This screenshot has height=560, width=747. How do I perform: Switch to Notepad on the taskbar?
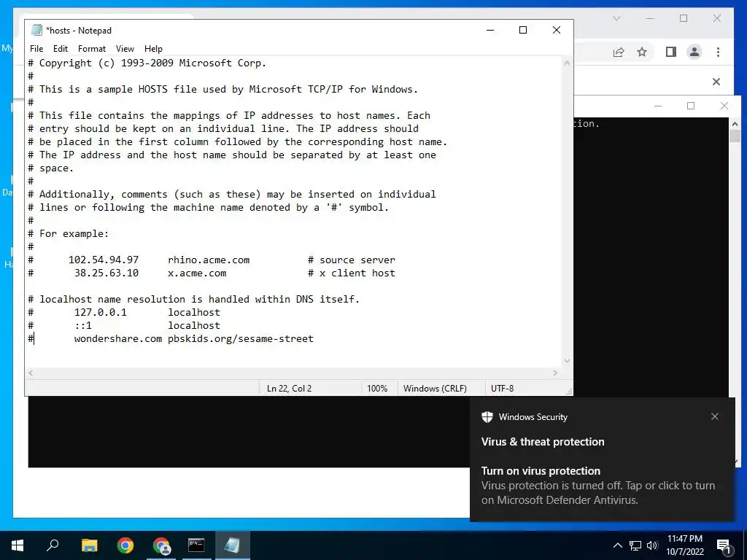pos(232,545)
